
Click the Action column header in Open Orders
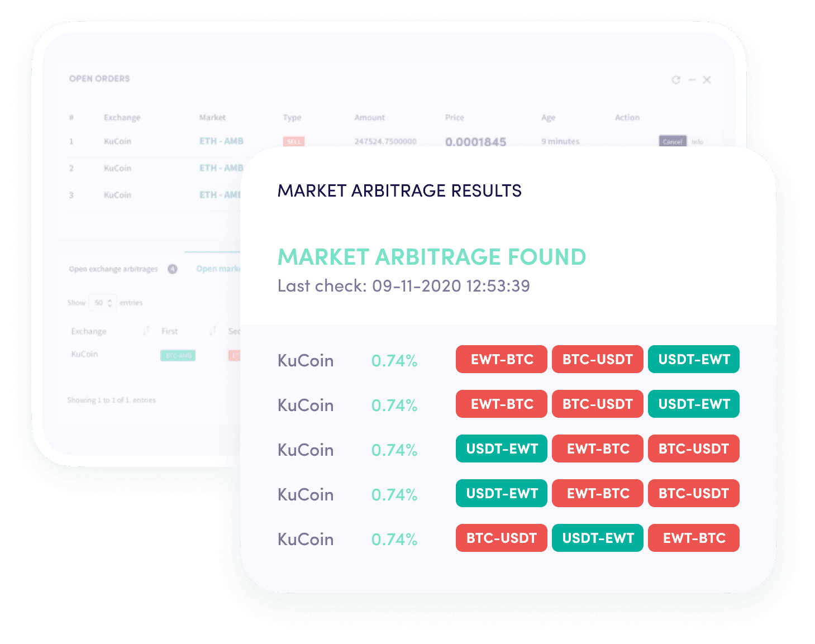pos(627,117)
